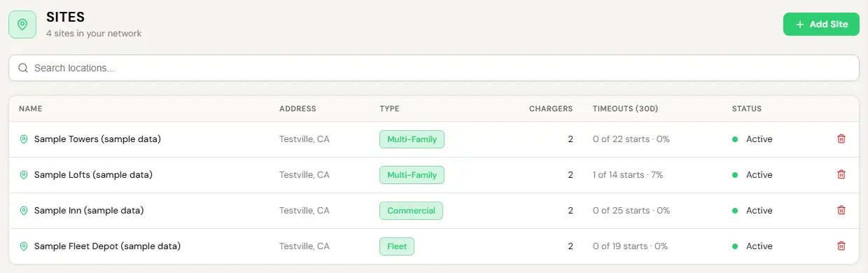Viewport: 868px width, 273px height.
Task: Click the TIMEOUTS (30D) column header
Action: point(625,109)
